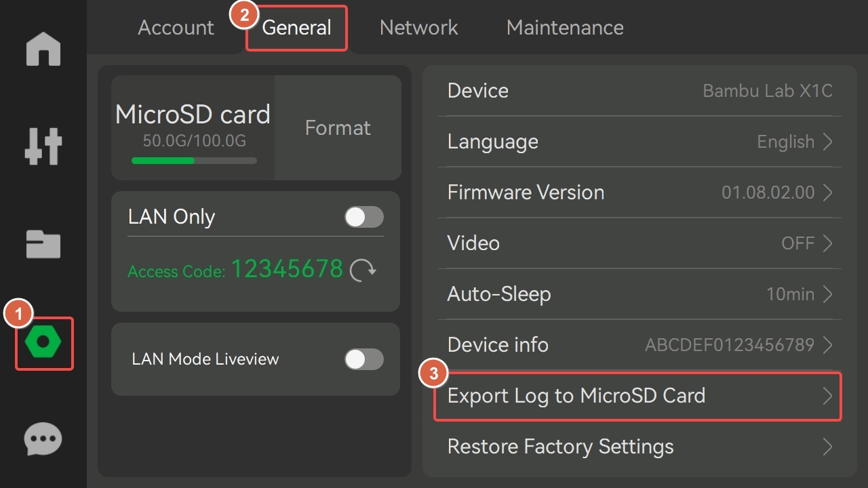
Task: Expand the Firmware Version chevron
Action: click(x=827, y=192)
